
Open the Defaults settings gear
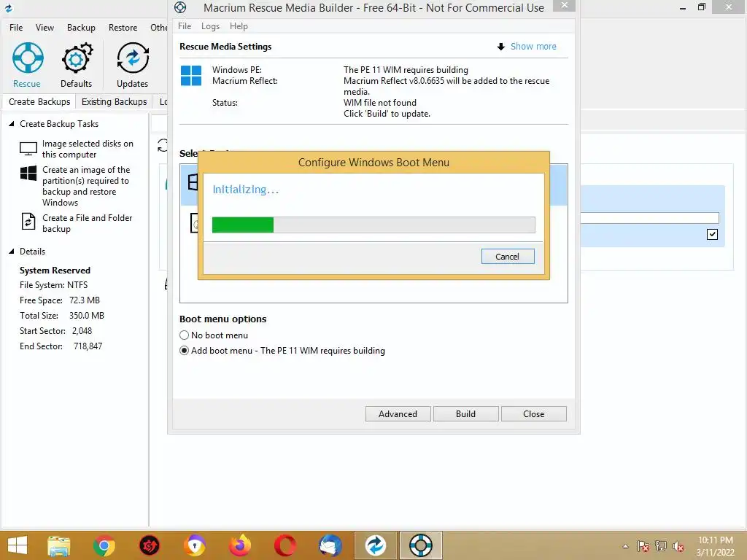[x=76, y=65]
